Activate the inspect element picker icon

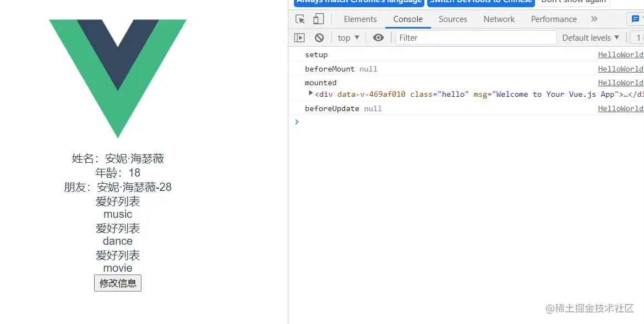click(300, 19)
